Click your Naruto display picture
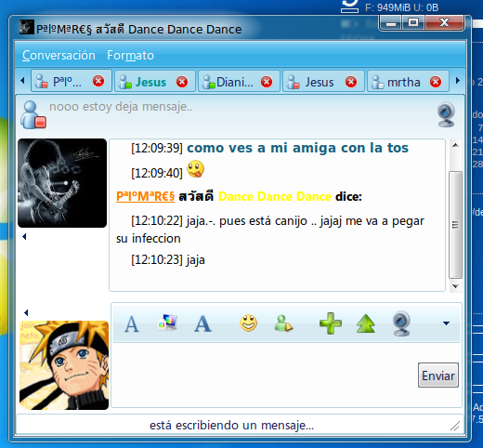 click(64, 365)
